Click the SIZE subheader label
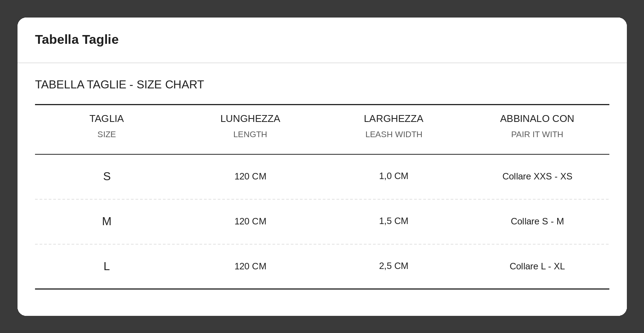Screen dimensions: 644x333 107,134
